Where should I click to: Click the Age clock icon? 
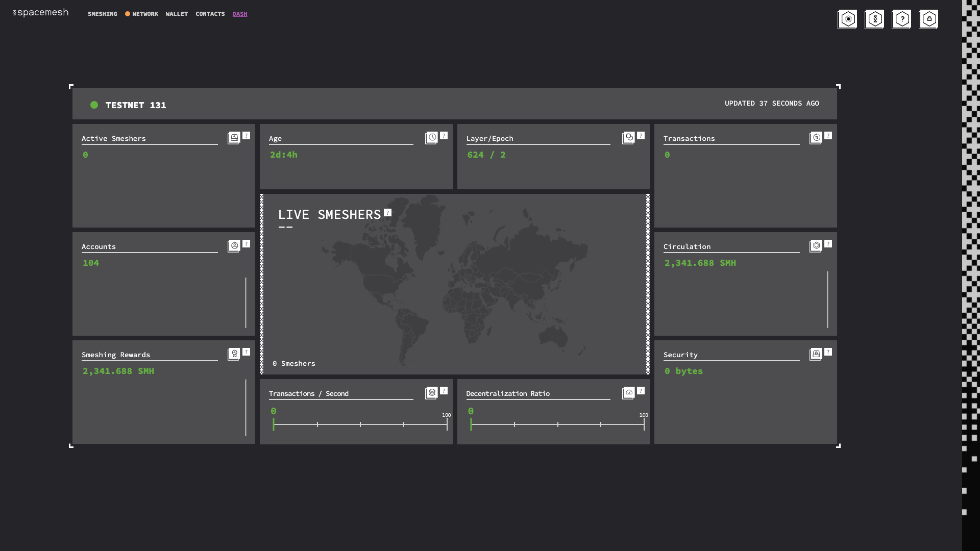tap(432, 138)
